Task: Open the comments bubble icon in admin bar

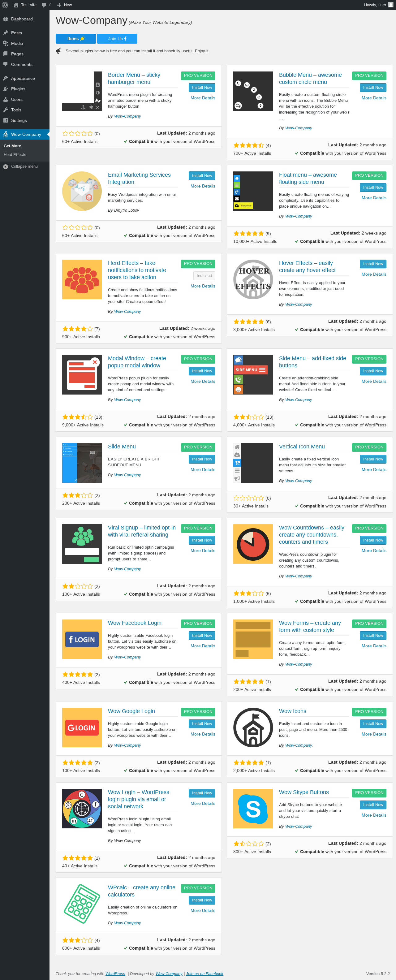Action: (44, 5)
